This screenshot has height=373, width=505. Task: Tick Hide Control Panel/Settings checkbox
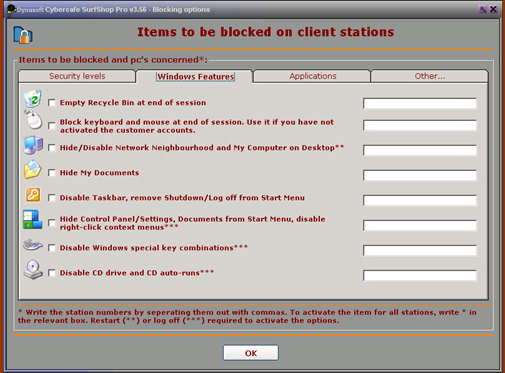(52, 223)
